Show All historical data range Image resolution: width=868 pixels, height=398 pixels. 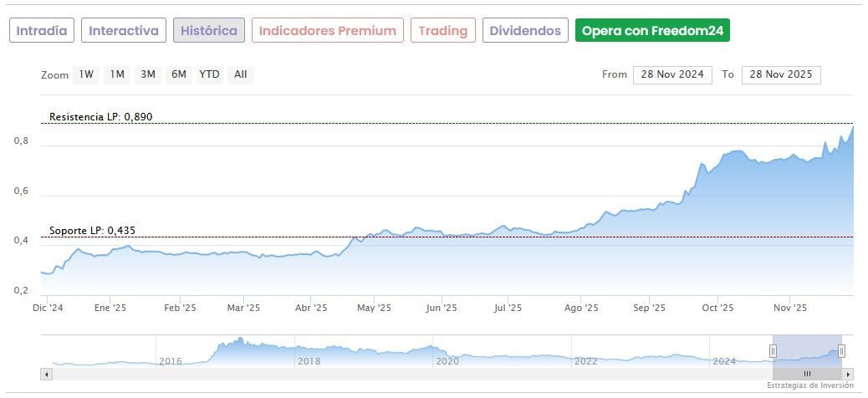241,74
